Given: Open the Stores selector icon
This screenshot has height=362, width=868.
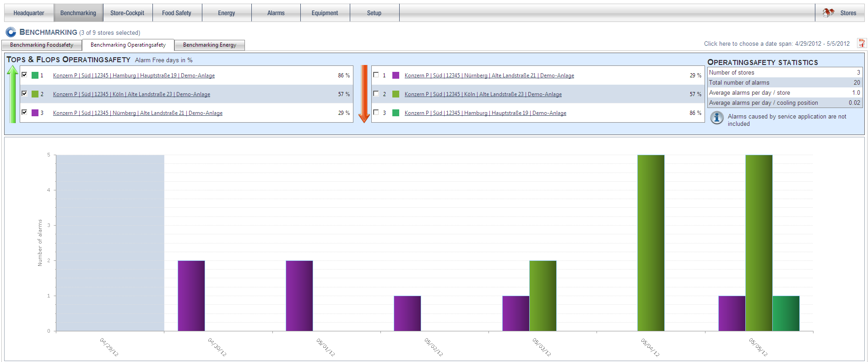Looking at the screenshot, I should (x=828, y=13).
